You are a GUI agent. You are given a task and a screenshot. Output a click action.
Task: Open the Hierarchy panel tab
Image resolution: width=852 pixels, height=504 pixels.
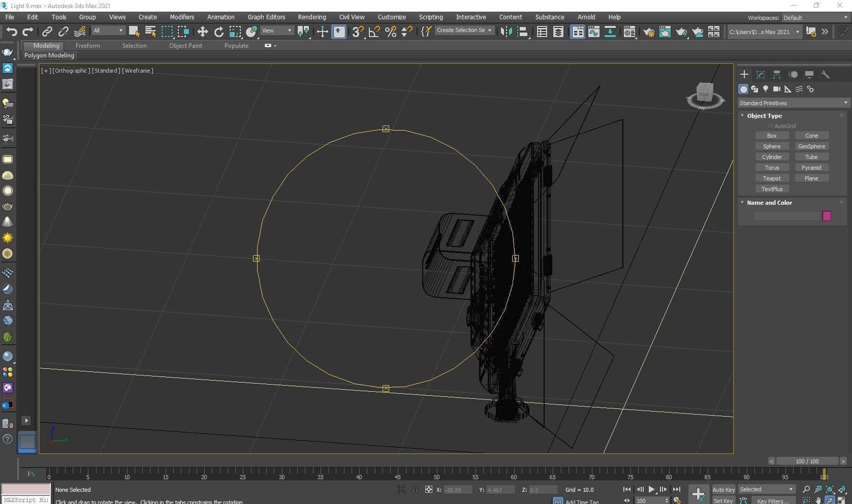pyautogui.click(x=777, y=74)
